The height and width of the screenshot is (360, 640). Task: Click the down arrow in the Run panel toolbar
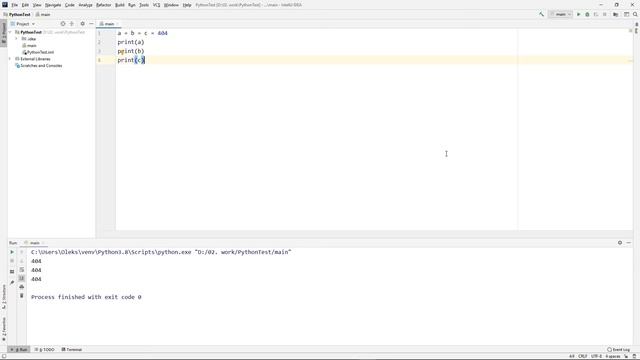coord(22,261)
